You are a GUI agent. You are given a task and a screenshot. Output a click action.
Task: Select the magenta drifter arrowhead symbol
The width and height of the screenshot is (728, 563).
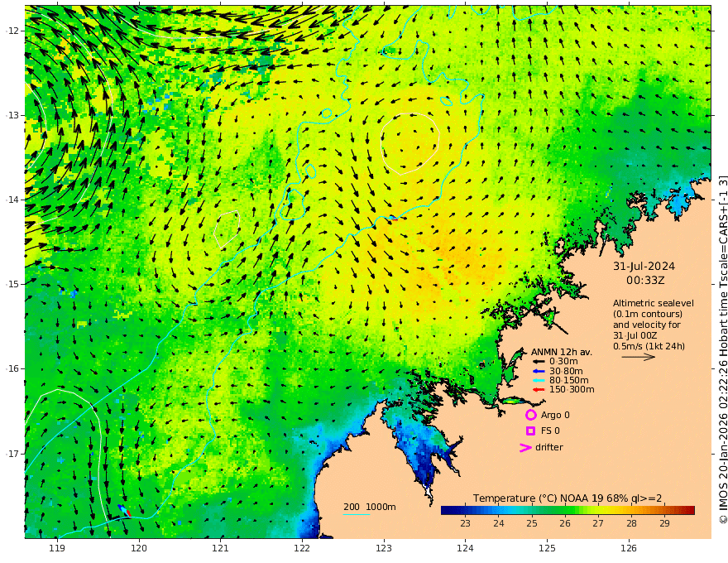(525, 447)
